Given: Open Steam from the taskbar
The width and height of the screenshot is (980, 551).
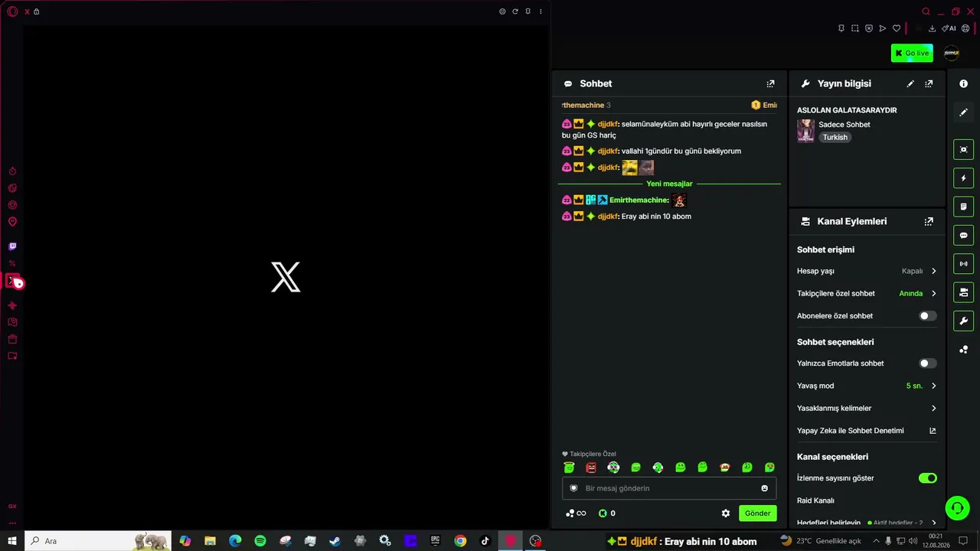Looking at the screenshot, I should tap(335, 541).
